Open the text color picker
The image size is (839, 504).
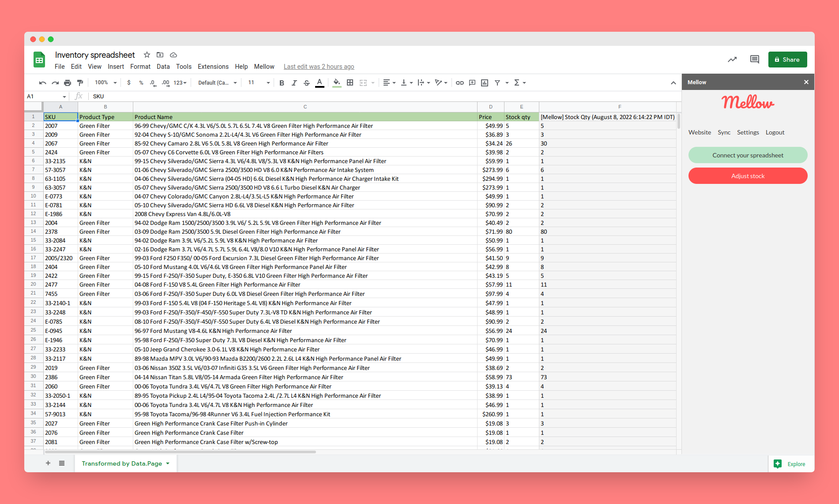(x=320, y=83)
